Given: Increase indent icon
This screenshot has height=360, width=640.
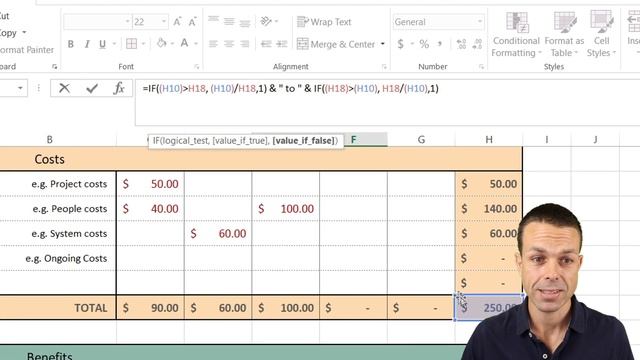Looking at the screenshot, I should [x=282, y=44].
